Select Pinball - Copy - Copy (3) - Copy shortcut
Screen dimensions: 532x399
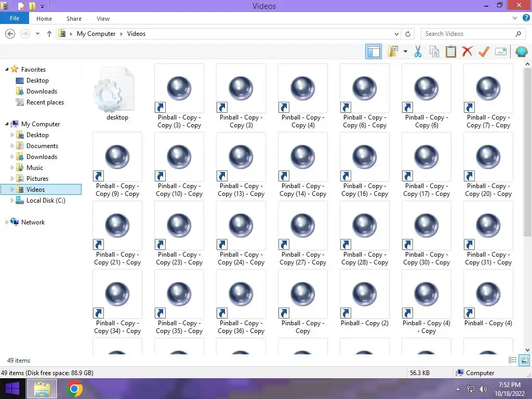(x=179, y=96)
